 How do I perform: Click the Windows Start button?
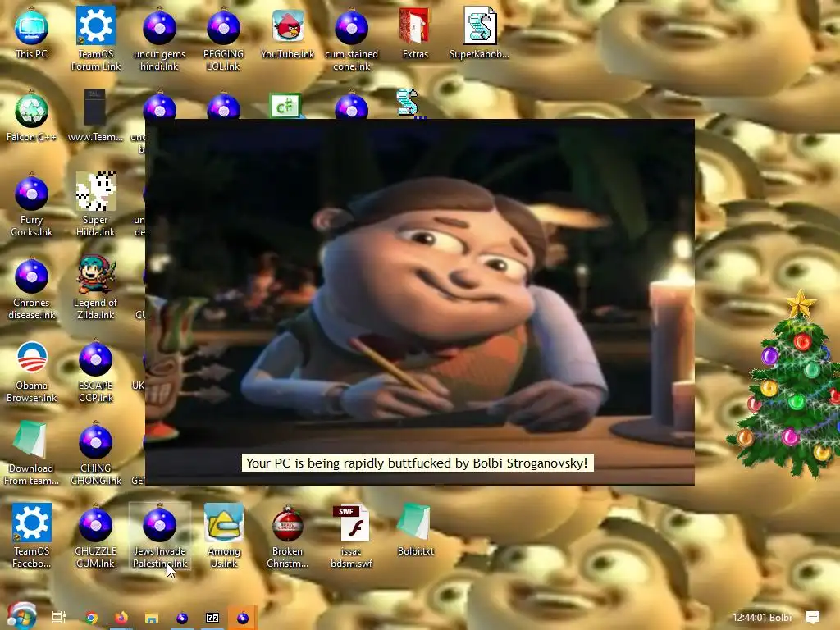[22, 617]
